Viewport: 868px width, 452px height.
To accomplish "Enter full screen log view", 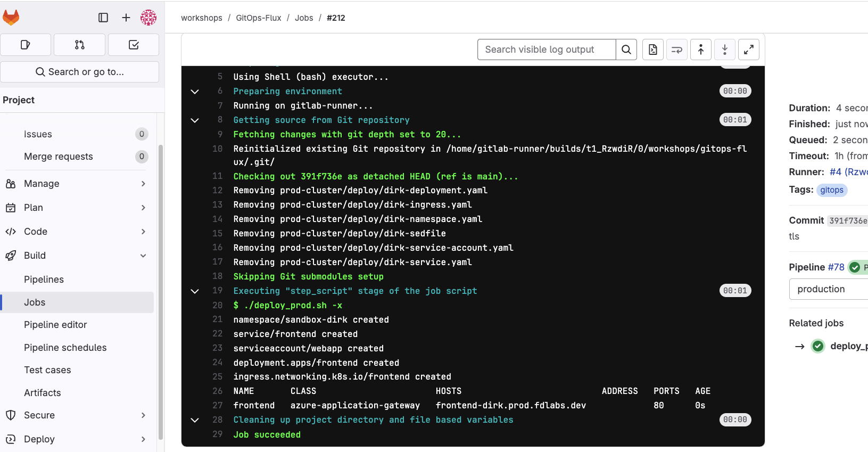I will [x=749, y=50].
